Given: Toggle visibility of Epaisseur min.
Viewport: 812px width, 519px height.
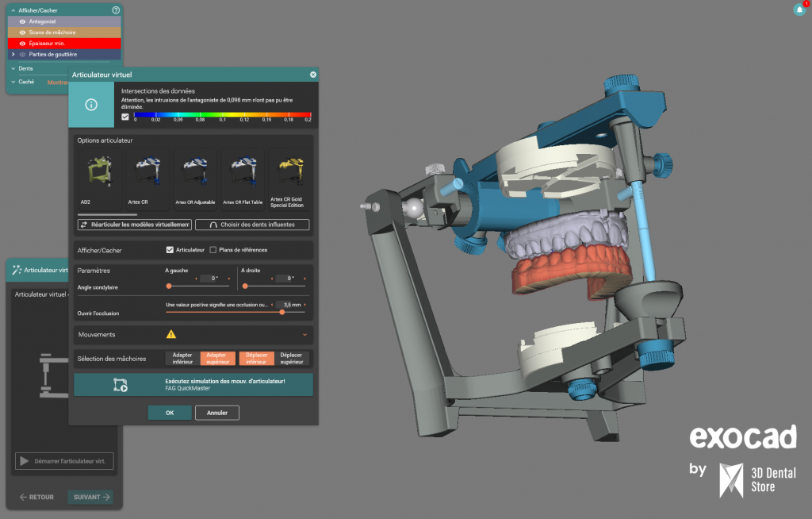Looking at the screenshot, I should [23, 43].
